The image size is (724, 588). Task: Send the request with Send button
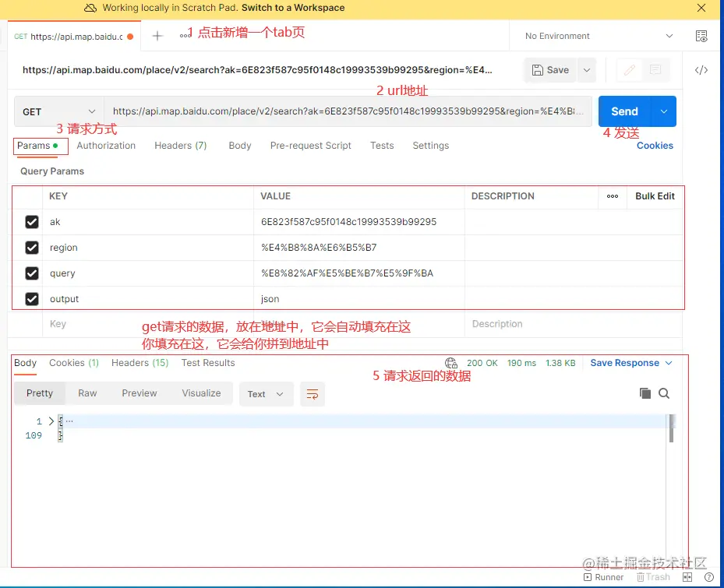tap(624, 111)
